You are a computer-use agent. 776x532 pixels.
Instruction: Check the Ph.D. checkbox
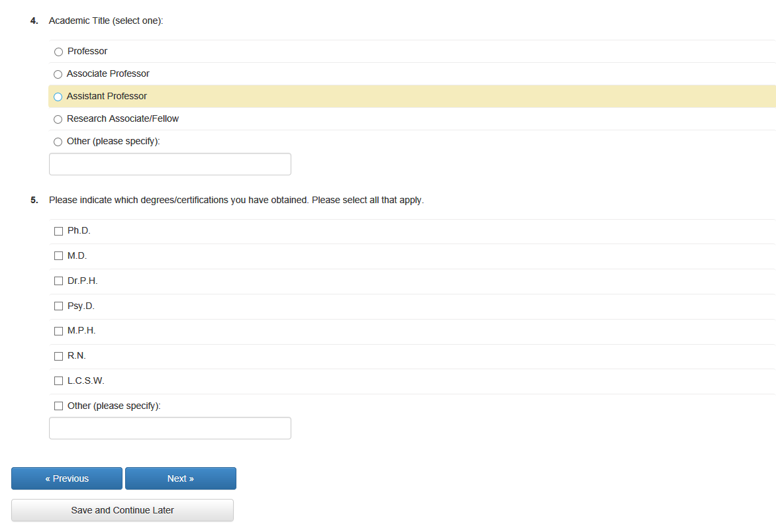coord(58,231)
